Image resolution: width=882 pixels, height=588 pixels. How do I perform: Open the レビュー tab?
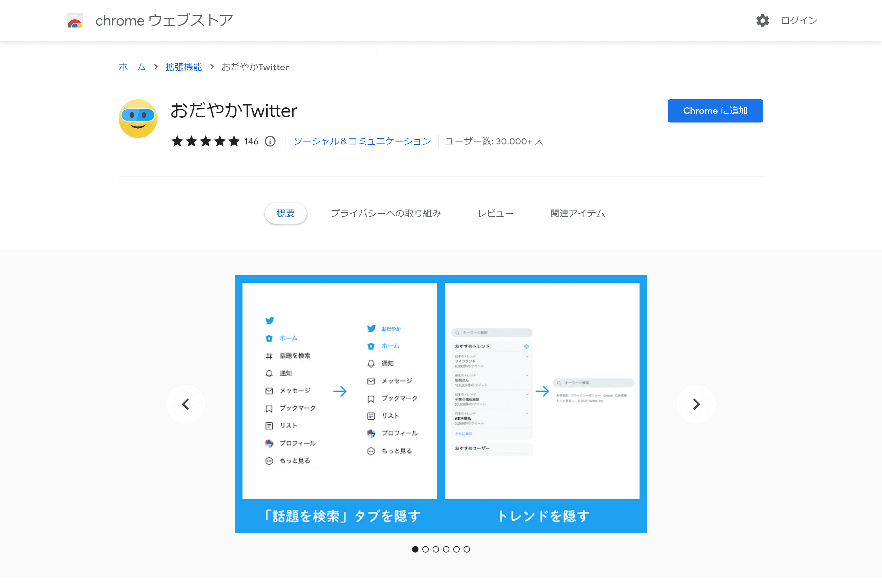click(495, 213)
